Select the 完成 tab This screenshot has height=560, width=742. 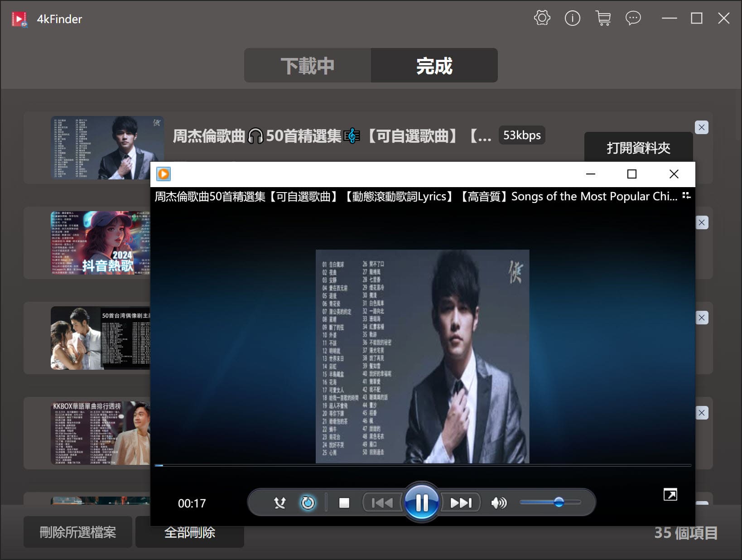434,66
